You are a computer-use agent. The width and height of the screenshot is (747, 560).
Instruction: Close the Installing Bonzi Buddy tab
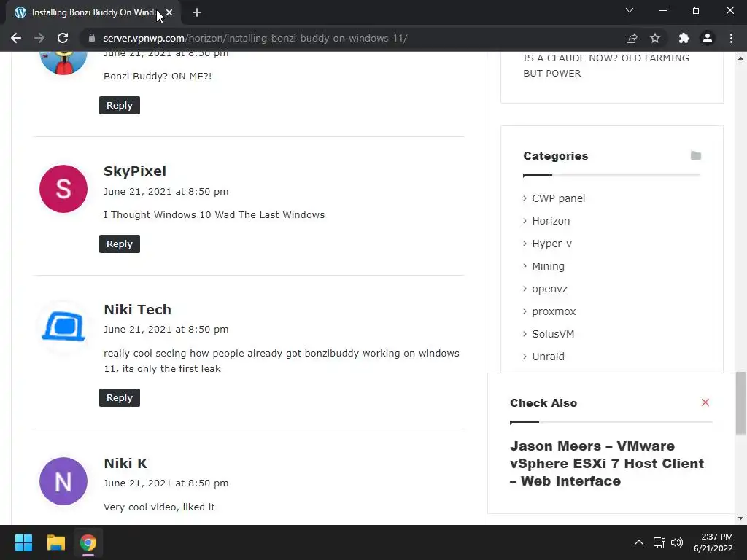169,12
